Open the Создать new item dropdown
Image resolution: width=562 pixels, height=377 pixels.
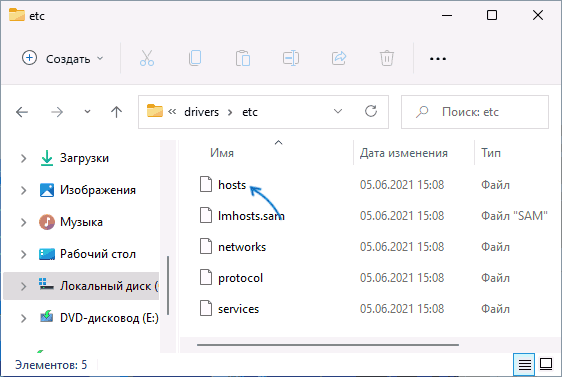click(62, 58)
